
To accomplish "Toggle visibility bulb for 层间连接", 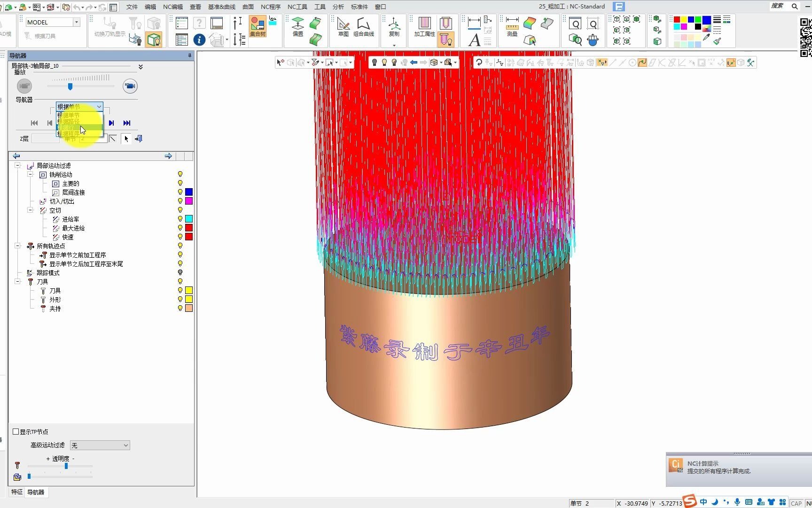I will coord(180,192).
